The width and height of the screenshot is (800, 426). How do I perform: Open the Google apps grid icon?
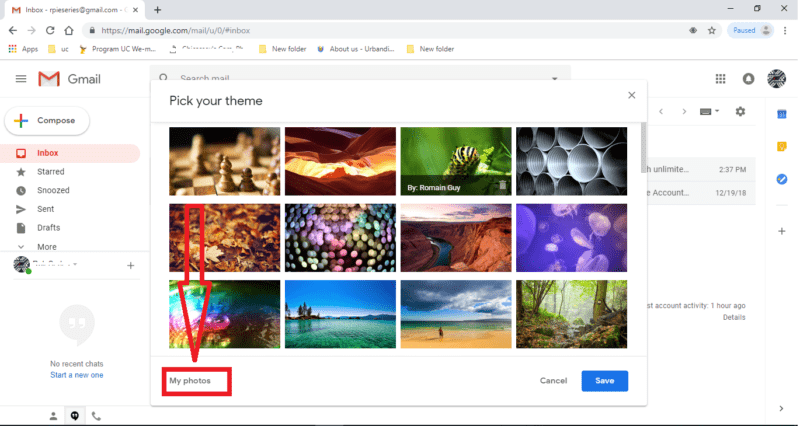(720, 79)
